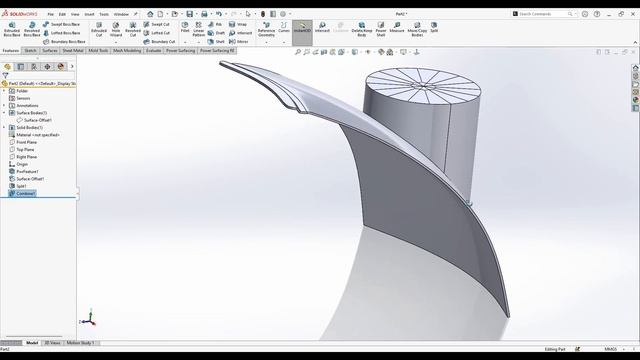Choose Boundary Boss/Base
Screen dimensions: 640x360
click(64, 42)
